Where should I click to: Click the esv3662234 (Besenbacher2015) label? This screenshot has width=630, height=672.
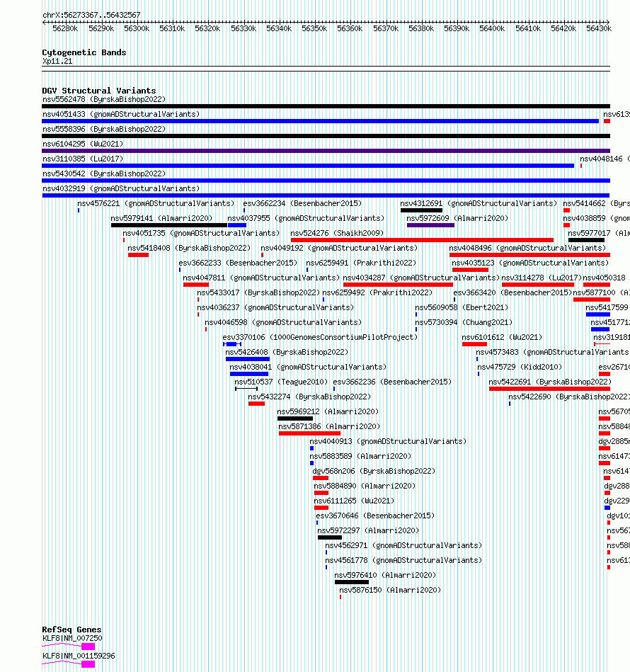(302, 203)
